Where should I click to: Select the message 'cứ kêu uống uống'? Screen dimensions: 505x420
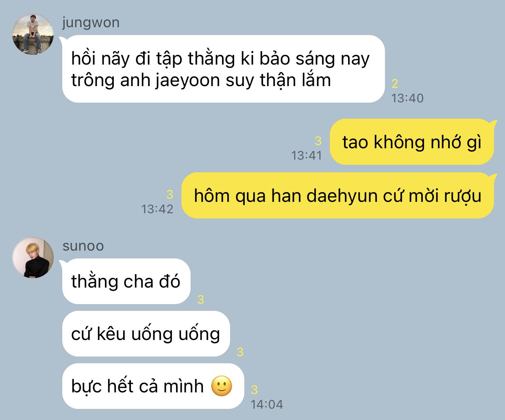pos(146,333)
